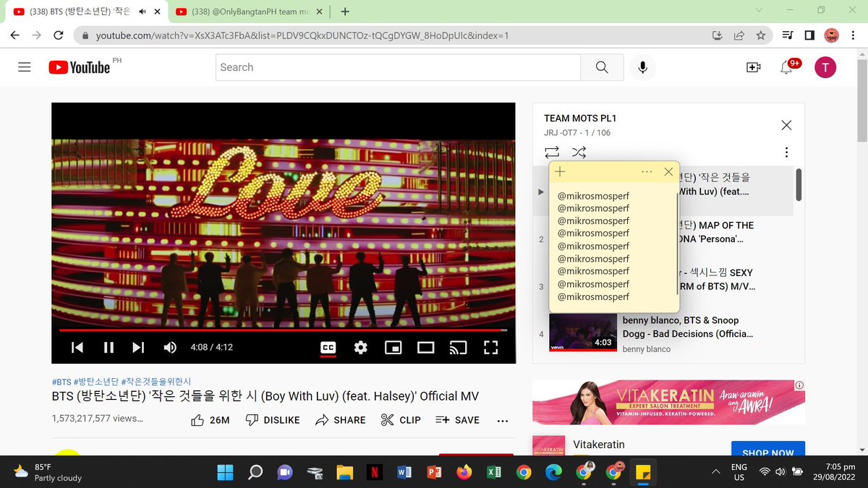Switch to miniplayer mode
868x488 pixels.
click(x=393, y=348)
